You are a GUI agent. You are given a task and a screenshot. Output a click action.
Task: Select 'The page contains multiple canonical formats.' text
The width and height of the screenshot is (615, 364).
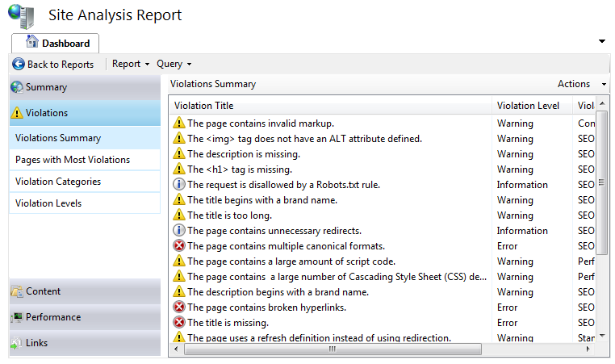286,246
